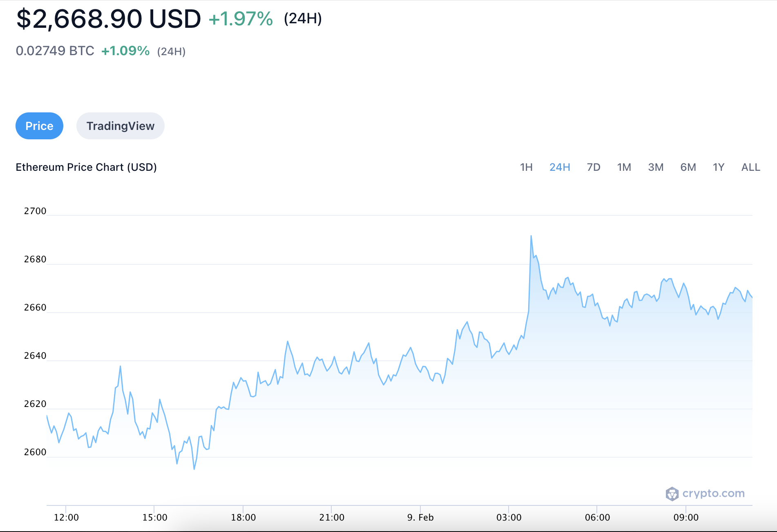
Task: Click the $2,668.90 USD price heading
Action: [109, 19]
